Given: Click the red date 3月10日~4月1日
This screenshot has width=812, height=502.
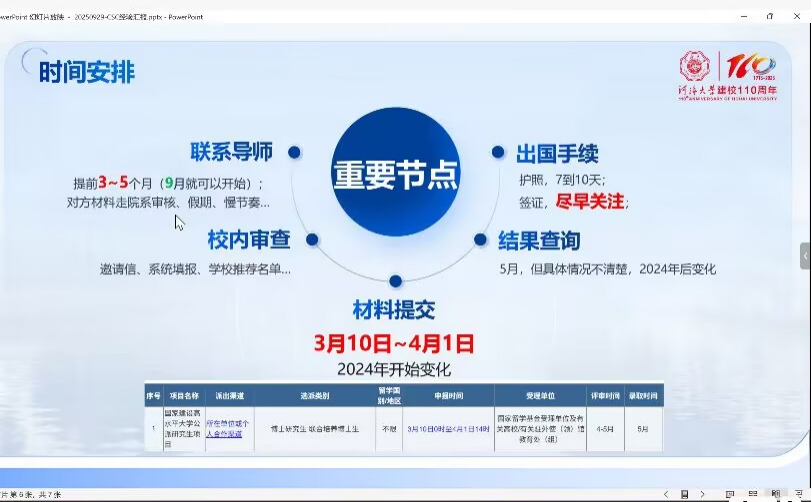Looking at the screenshot, I should [x=394, y=343].
